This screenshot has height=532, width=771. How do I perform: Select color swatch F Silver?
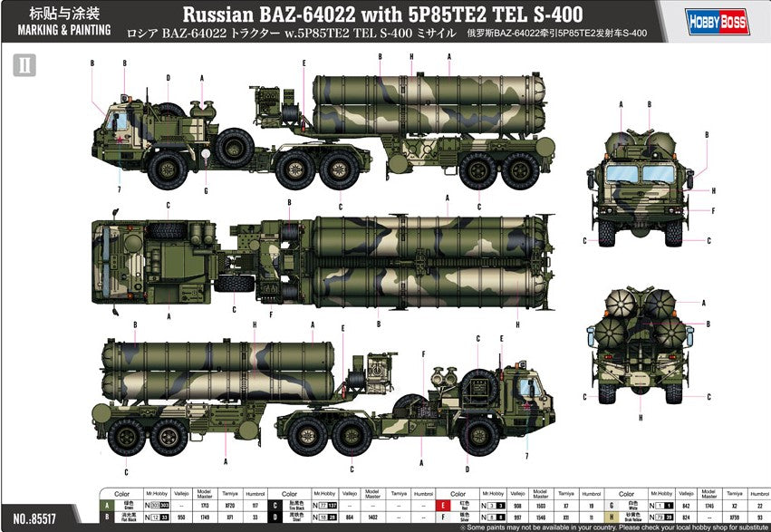tap(442, 517)
